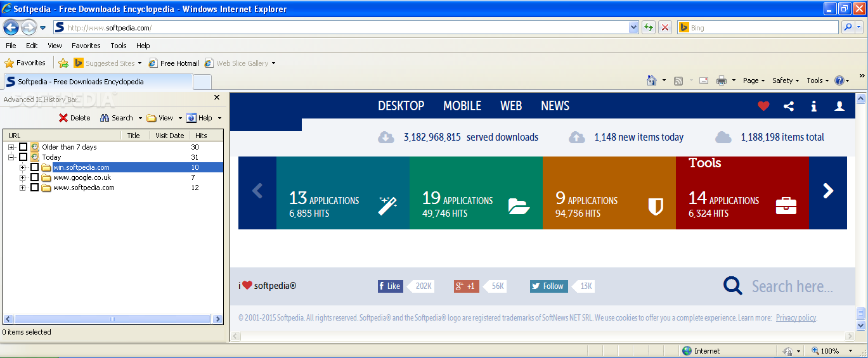Tick the checkbox for www.softpedia.com
Image resolution: width=868 pixels, height=358 pixels.
(x=35, y=188)
